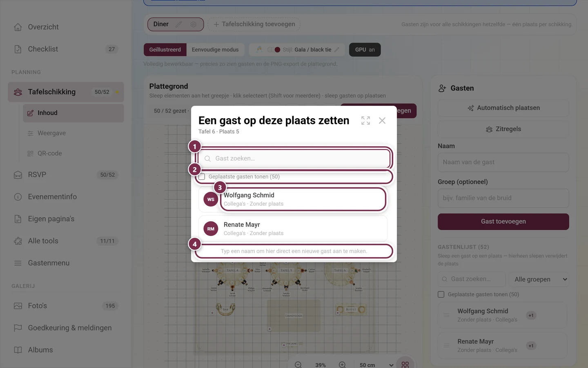
Task: Select guest Renate Mayr in dialog
Action: pos(293,229)
